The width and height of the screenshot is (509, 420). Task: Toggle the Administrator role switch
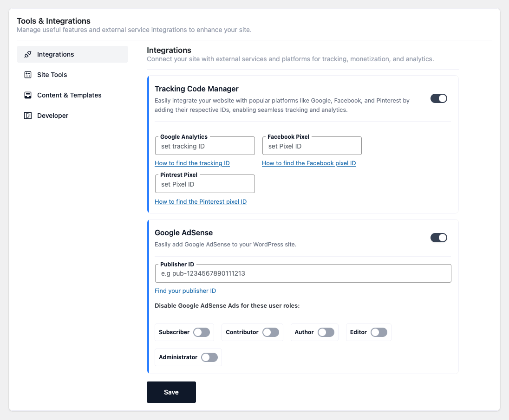pos(209,357)
